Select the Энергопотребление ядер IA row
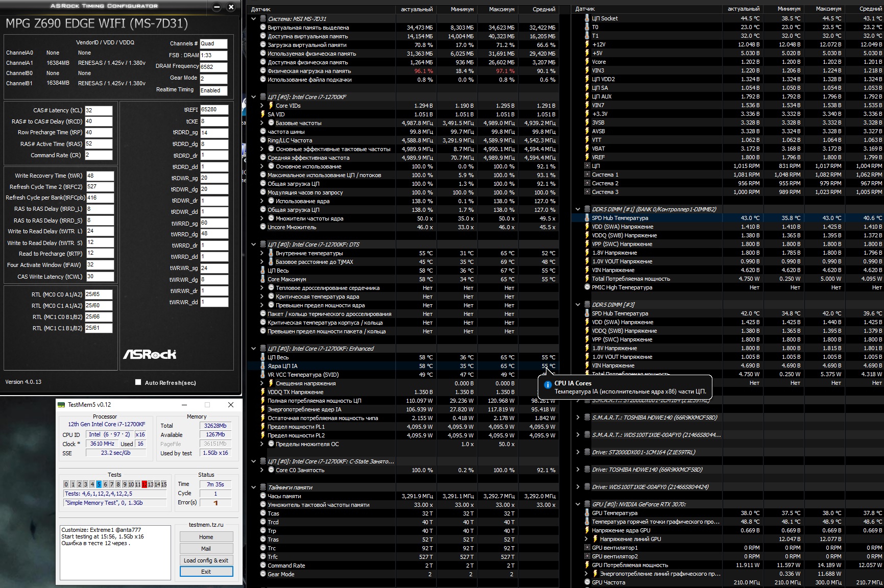Image resolution: width=884 pixels, height=588 pixels. pos(403,409)
